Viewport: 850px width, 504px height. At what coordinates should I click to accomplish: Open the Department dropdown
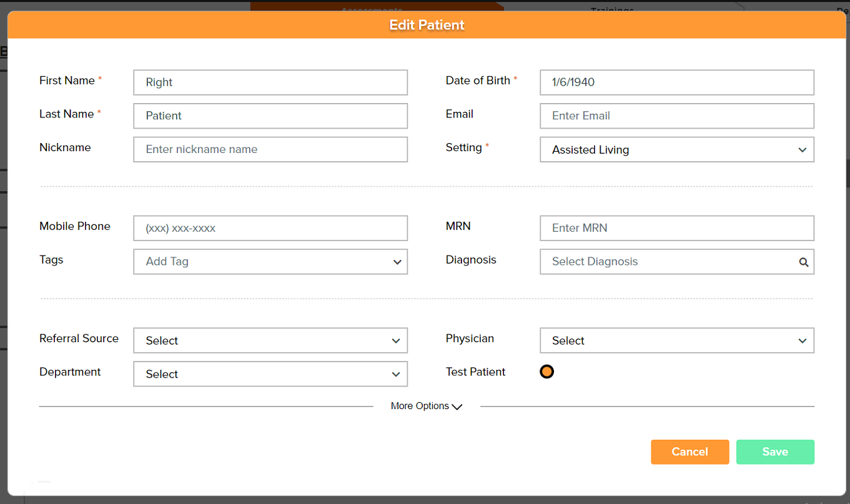tap(270, 374)
